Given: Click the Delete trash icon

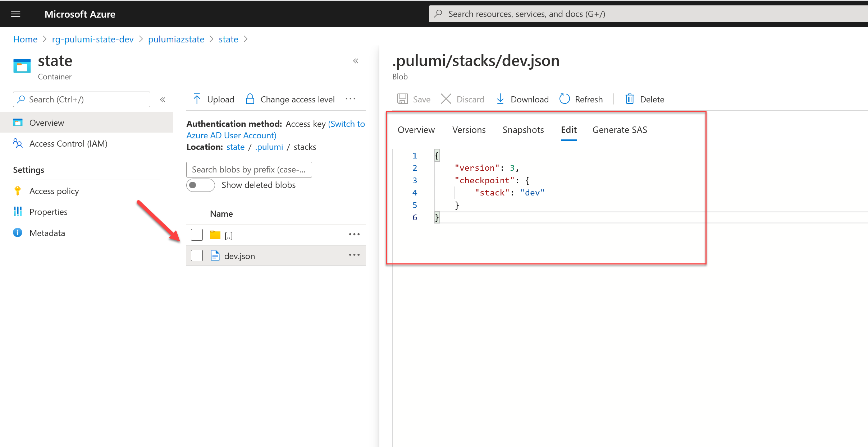Looking at the screenshot, I should click(x=630, y=99).
